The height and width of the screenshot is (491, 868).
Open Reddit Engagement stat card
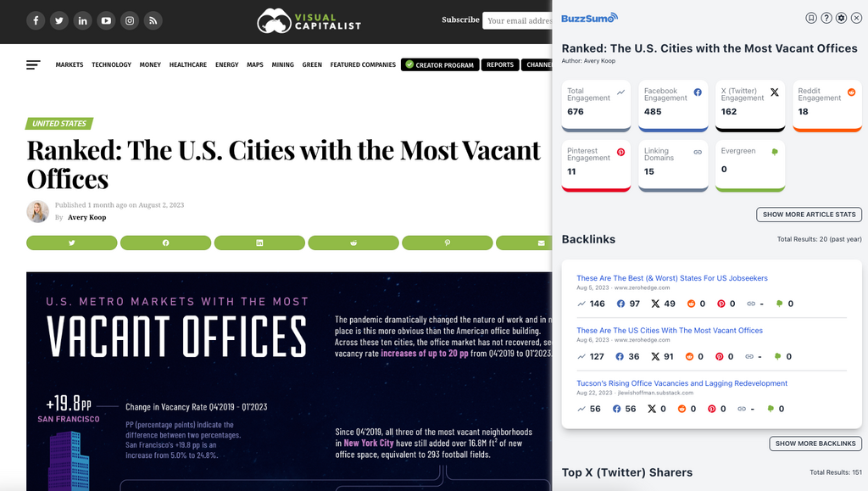tap(827, 106)
